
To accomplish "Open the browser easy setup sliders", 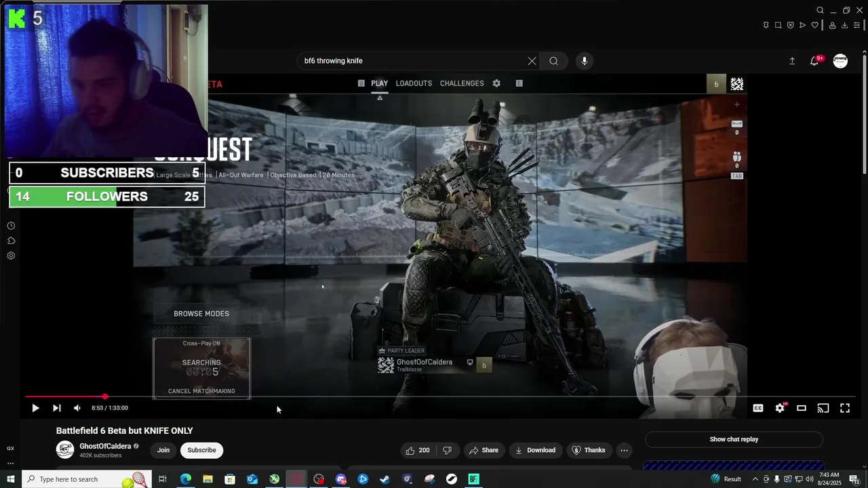I will click(x=856, y=25).
